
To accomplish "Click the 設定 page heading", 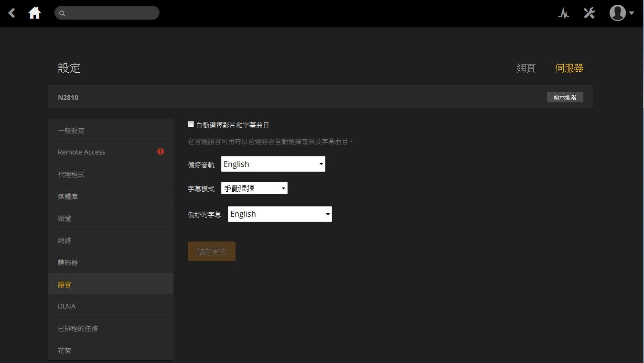I will (69, 68).
